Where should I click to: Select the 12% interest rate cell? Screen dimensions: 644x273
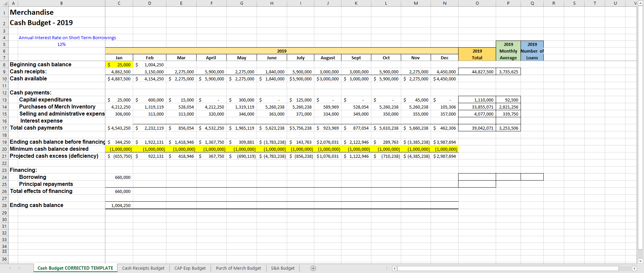coord(61,44)
